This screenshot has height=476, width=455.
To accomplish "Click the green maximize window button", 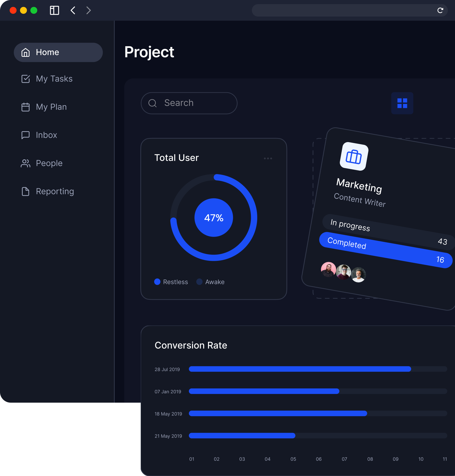I will point(34,10).
